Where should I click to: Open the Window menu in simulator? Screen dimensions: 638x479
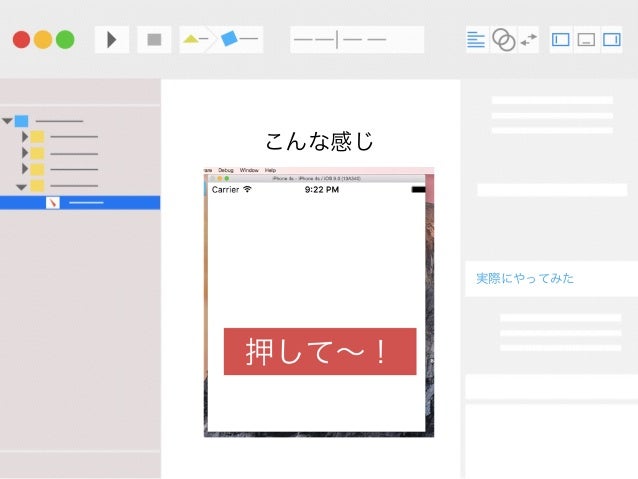[249, 170]
